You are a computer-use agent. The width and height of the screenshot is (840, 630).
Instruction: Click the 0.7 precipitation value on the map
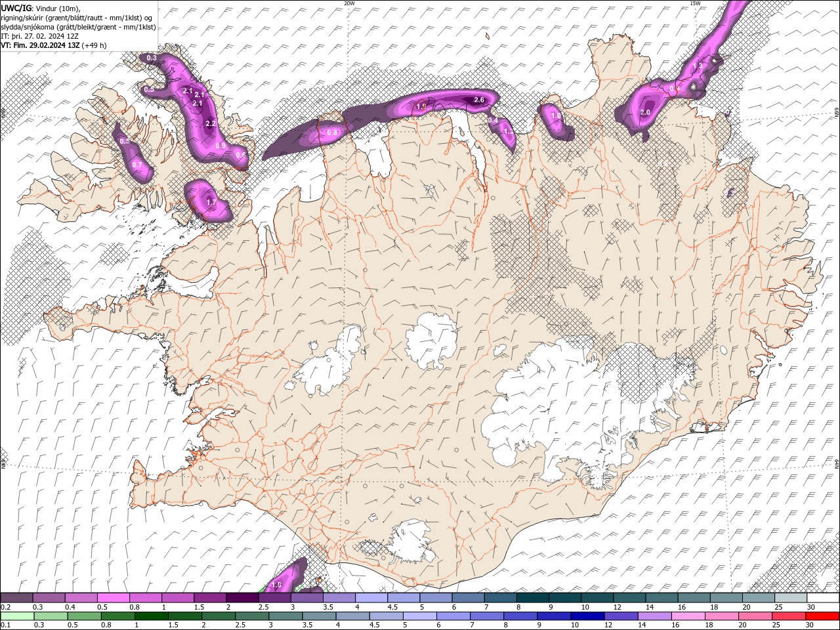(137, 165)
